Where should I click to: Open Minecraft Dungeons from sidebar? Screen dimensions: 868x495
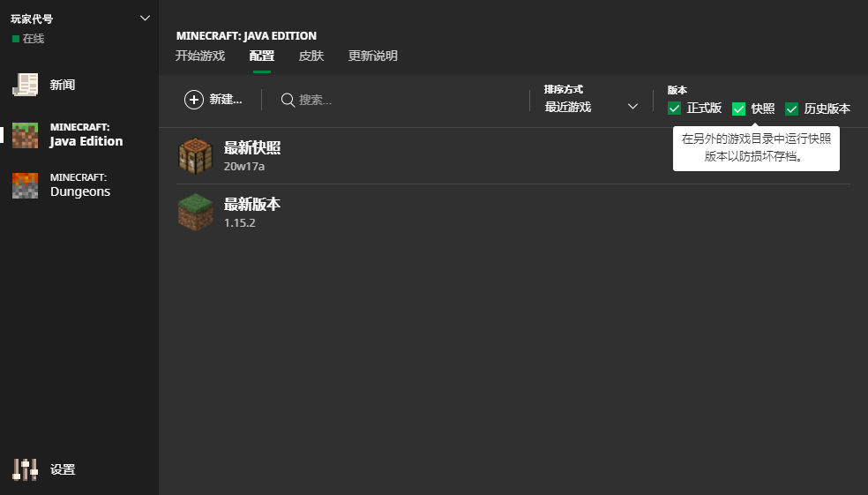61,185
